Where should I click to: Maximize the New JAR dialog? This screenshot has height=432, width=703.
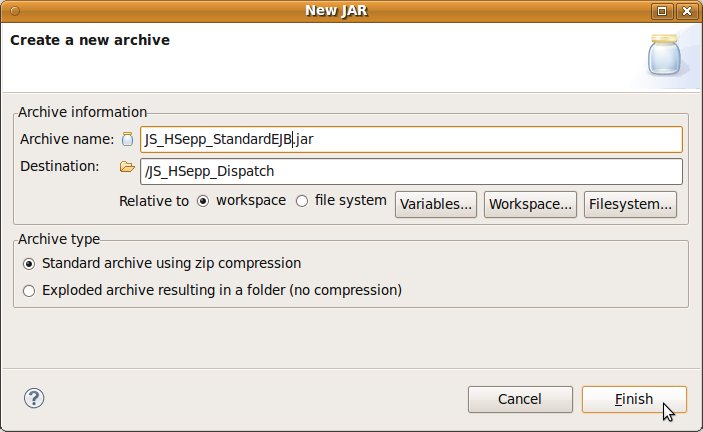pyautogui.click(x=661, y=11)
